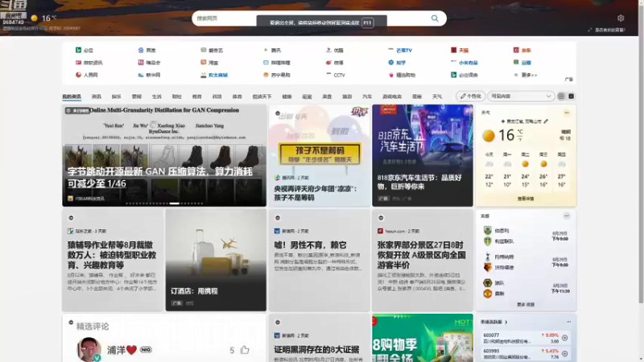Viewport: 644px width, 362px height.
Task: Click the 个性化 personalize button
Action: 471,96
